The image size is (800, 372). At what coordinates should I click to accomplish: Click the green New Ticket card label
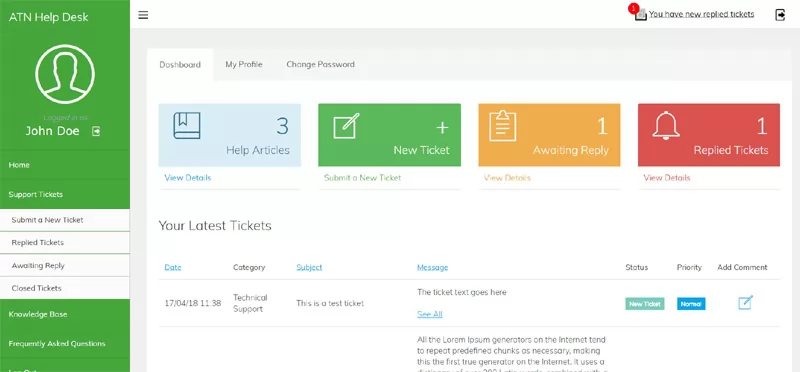[x=421, y=150]
